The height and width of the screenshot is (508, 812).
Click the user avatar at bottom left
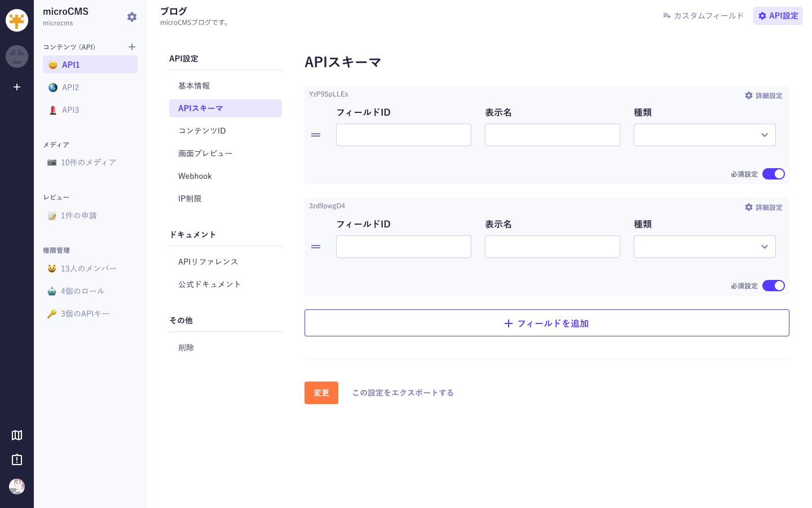[17, 487]
